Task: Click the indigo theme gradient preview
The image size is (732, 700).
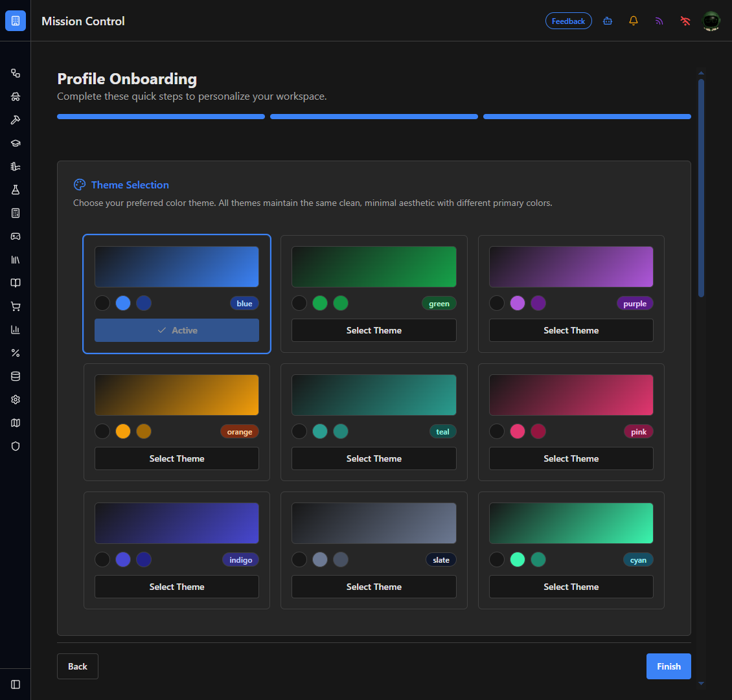Action: [x=176, y=523]
